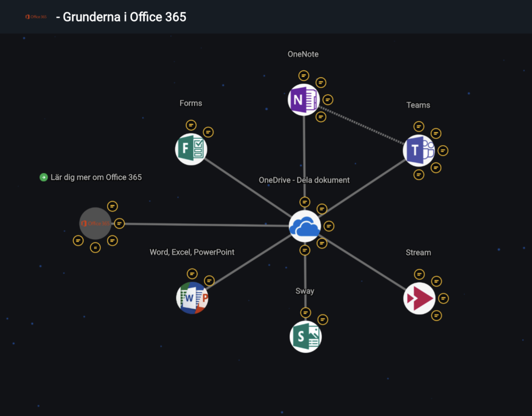The width and height of the screenshot is (532, 416).
Task: Click the Grunderna i Office 365 title
Action: [x=121, y=17]
